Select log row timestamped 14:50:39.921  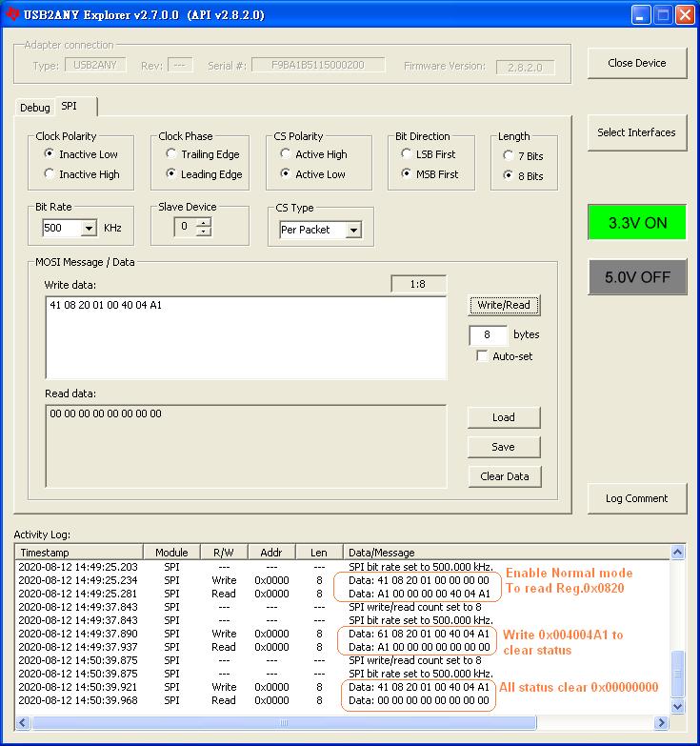click(343, 687)
